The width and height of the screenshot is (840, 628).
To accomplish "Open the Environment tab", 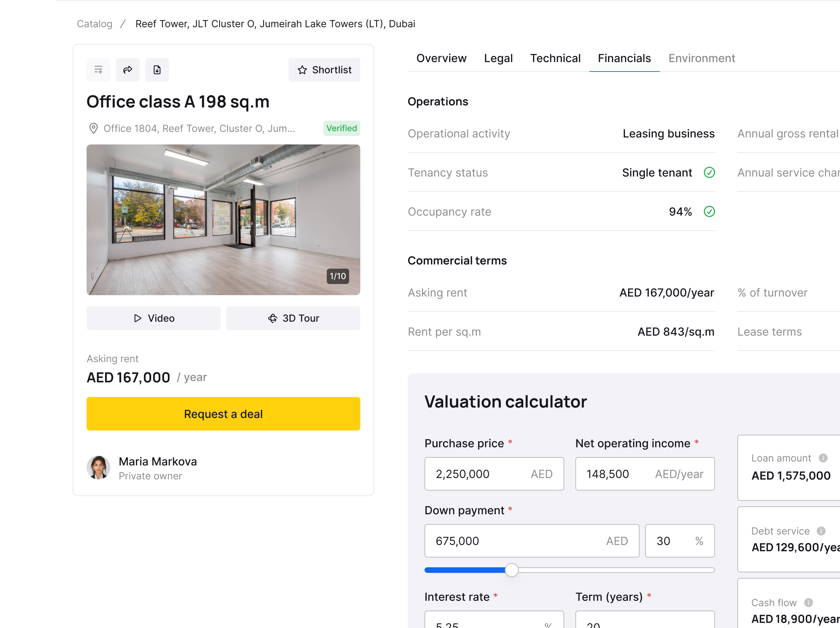I will point(702,58).
